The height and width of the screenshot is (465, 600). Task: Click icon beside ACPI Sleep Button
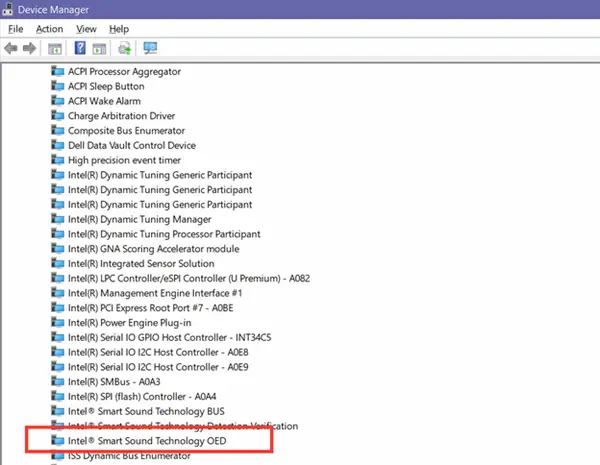(58, 86)
